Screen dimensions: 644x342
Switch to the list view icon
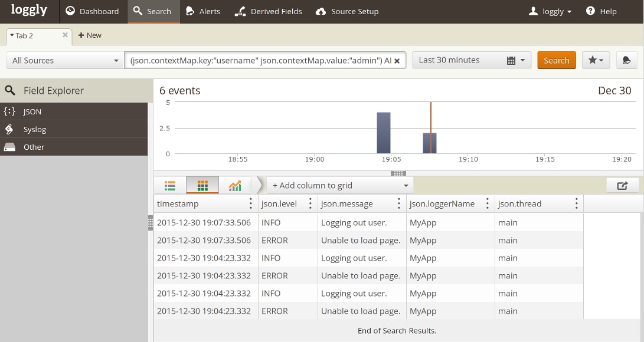[x=170, y=186]
